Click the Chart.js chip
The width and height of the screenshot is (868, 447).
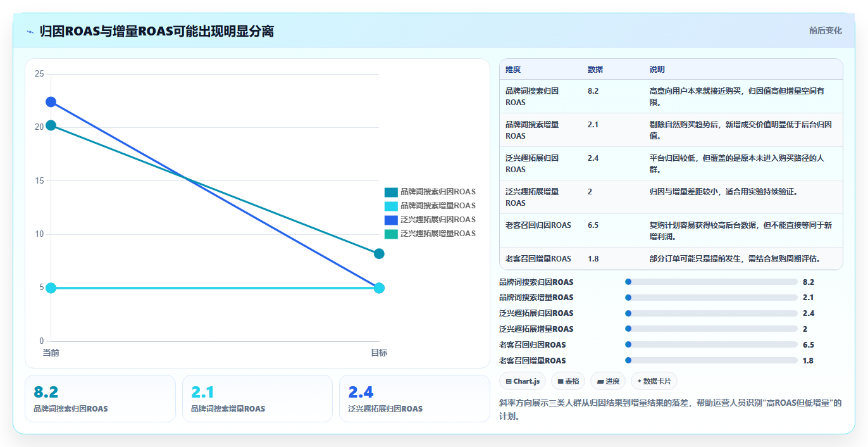tap(523, 381)
